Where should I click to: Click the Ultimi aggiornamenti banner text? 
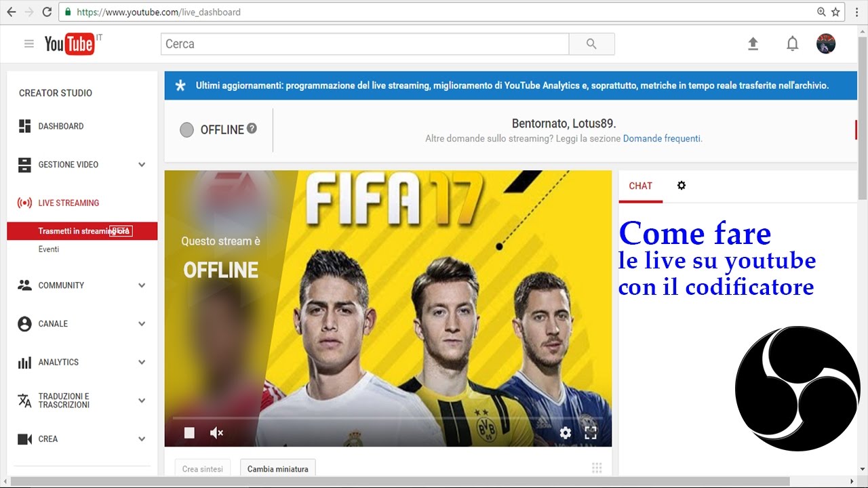pyautogui.click(x=512, y=85)
